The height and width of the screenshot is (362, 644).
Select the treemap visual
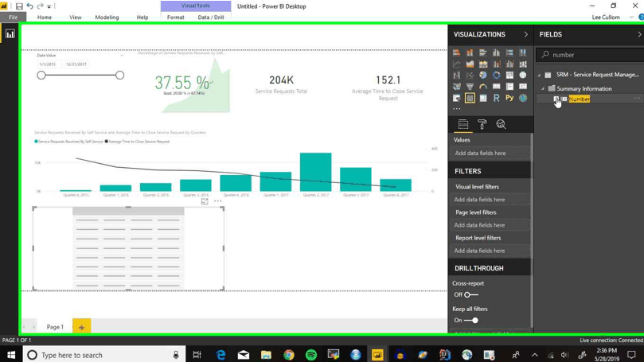(509, 75)
